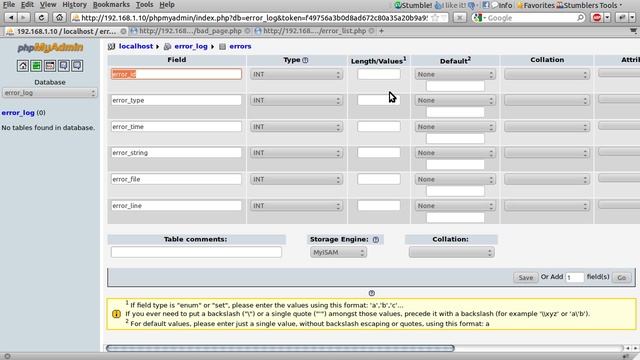This screenshot has width=640, height=360.
Task: Open phpMyAdmin Home icon
Action: click(23, 66)
